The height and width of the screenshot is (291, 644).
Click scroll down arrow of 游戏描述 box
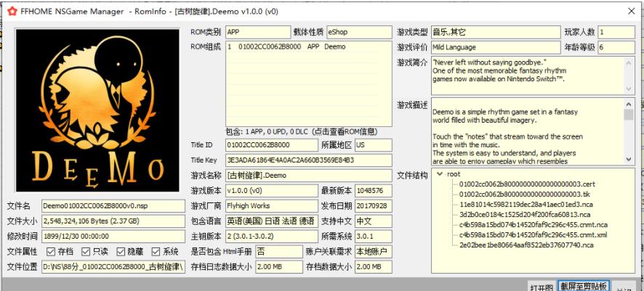[629, 159]
